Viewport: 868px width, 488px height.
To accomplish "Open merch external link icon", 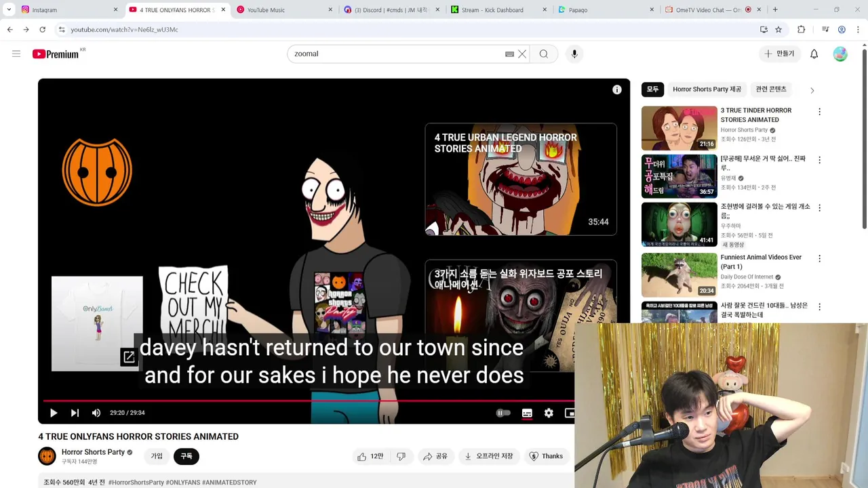I will coord(129,357).
